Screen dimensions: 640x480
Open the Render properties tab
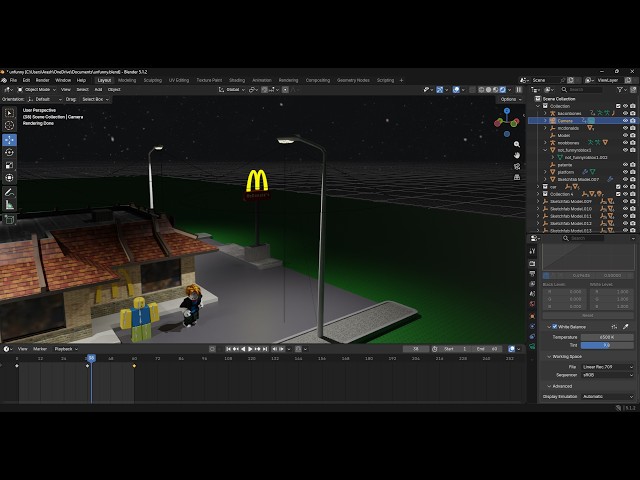tap(532, 264)
